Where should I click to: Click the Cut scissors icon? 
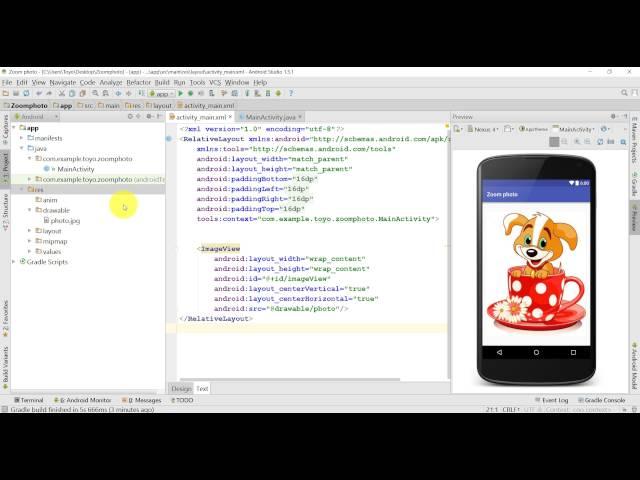click(x=62, y=93)
